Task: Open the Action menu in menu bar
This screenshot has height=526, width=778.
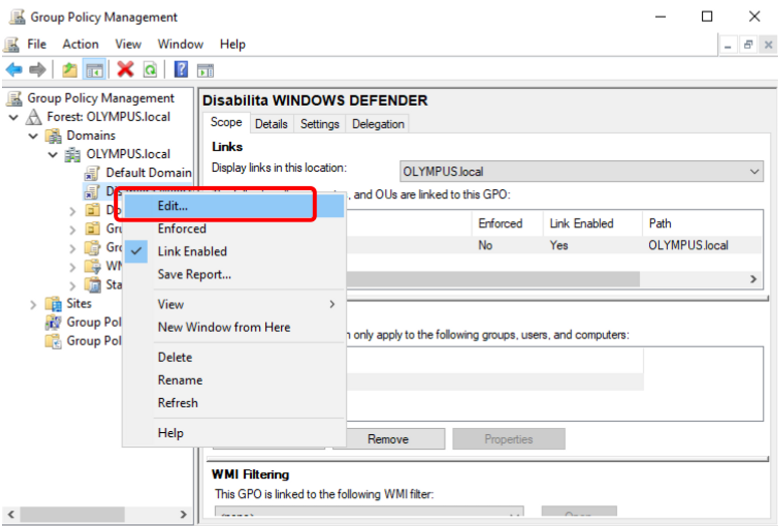Action: pos(80,44)
